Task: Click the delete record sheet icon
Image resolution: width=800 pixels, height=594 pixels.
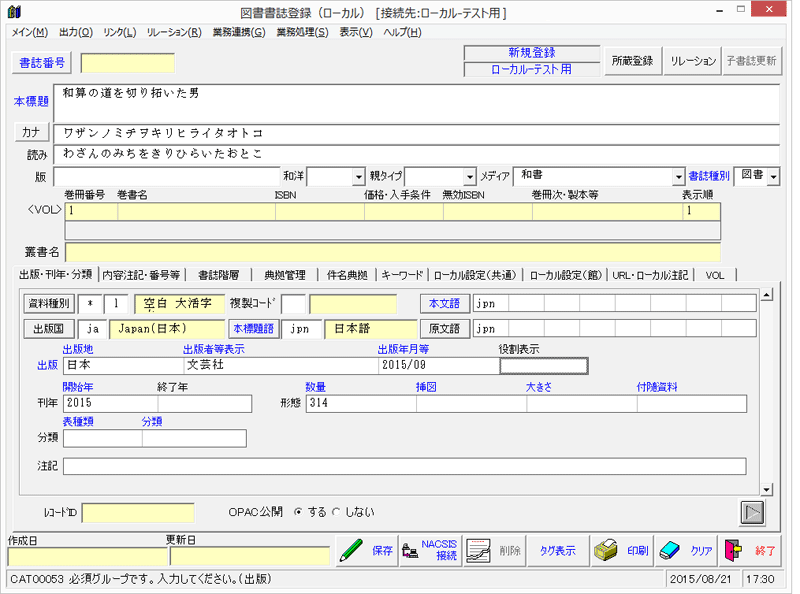Action: pos(478,551)
